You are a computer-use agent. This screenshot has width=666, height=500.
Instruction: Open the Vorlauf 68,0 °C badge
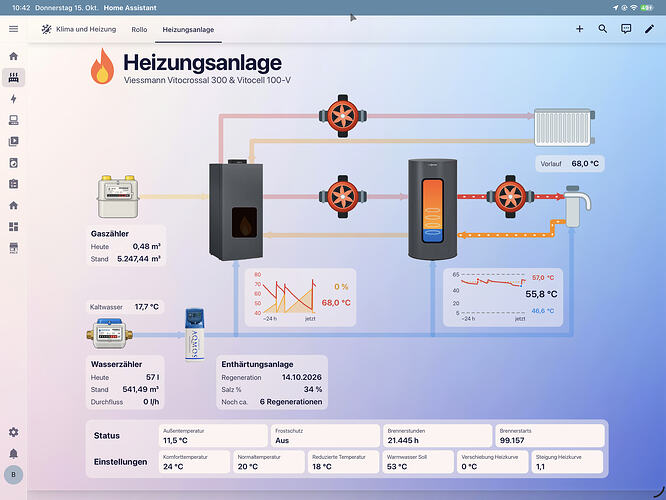[x=570, y=164]
